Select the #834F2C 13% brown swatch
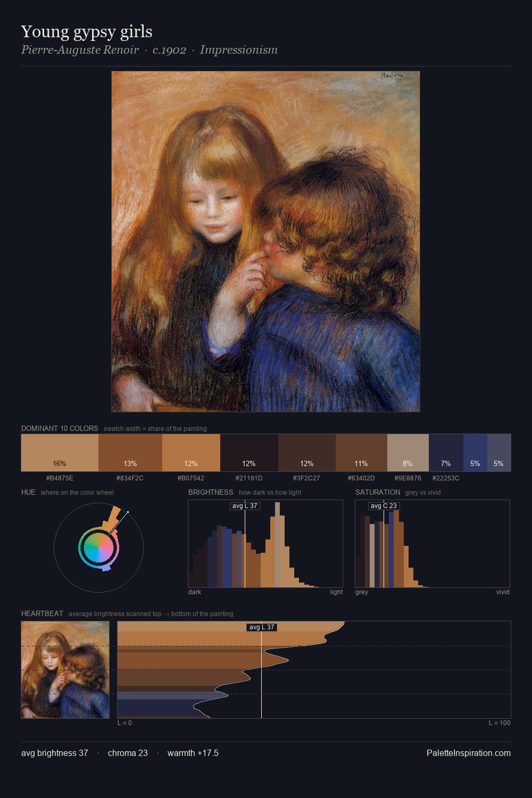This screenshot has width=532, height=798. tap(130, 453)
